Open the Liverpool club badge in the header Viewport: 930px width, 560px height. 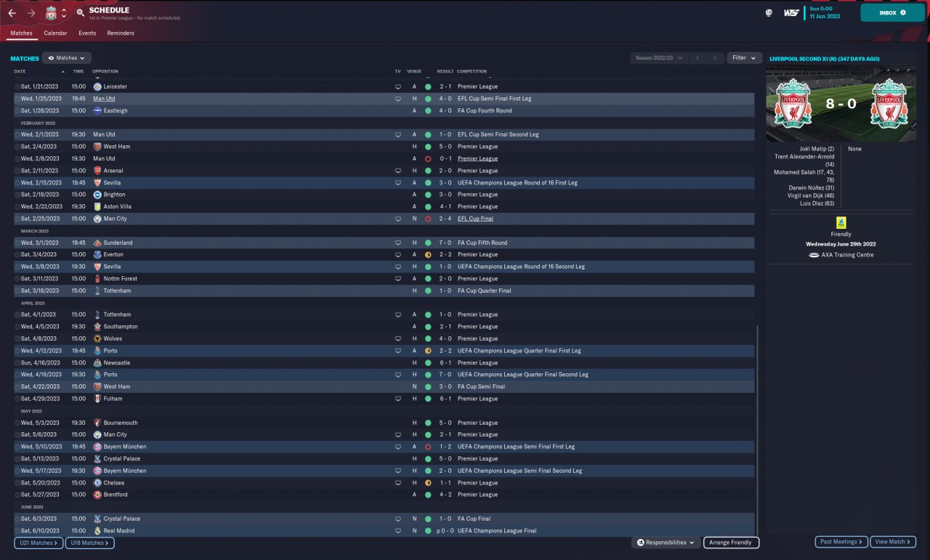click(51, 13)
